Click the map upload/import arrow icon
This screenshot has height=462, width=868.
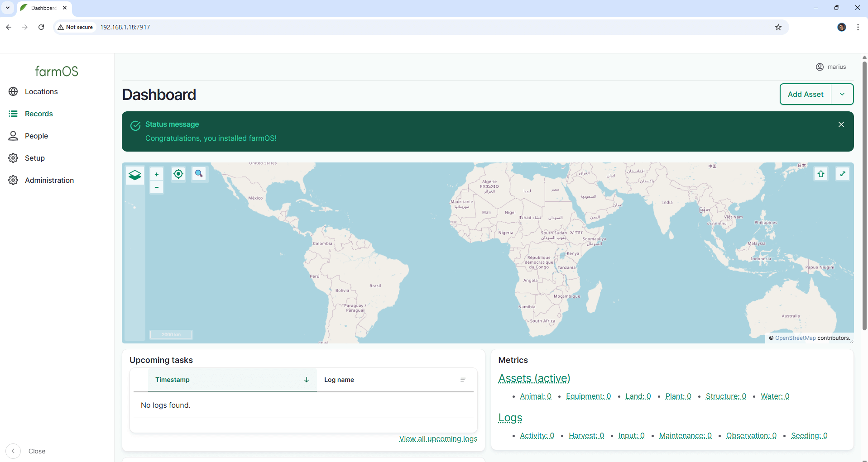tap(821, 174)
